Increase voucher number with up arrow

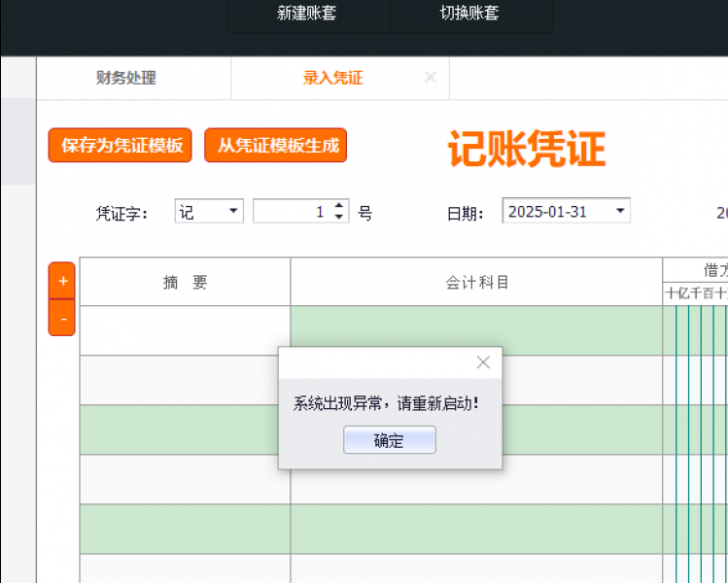(x=339, y=206)
